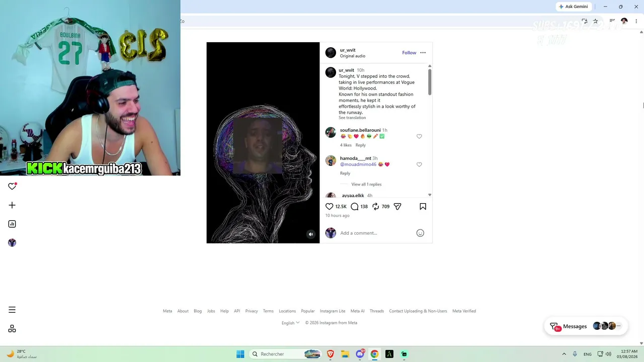The image size is (644, 362).
Task: Like soufiane.bellarouni's comment
Action: [x=419, y=136]
